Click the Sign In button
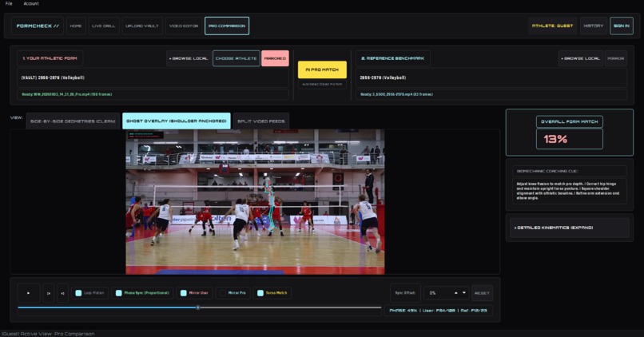 (x=622, y=26)
